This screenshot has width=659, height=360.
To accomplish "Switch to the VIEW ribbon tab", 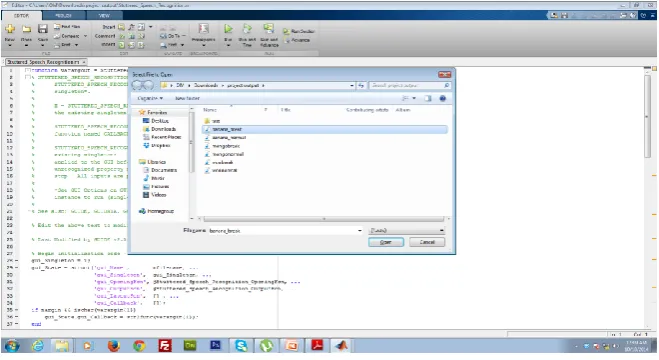I will (x=104, y=16).
